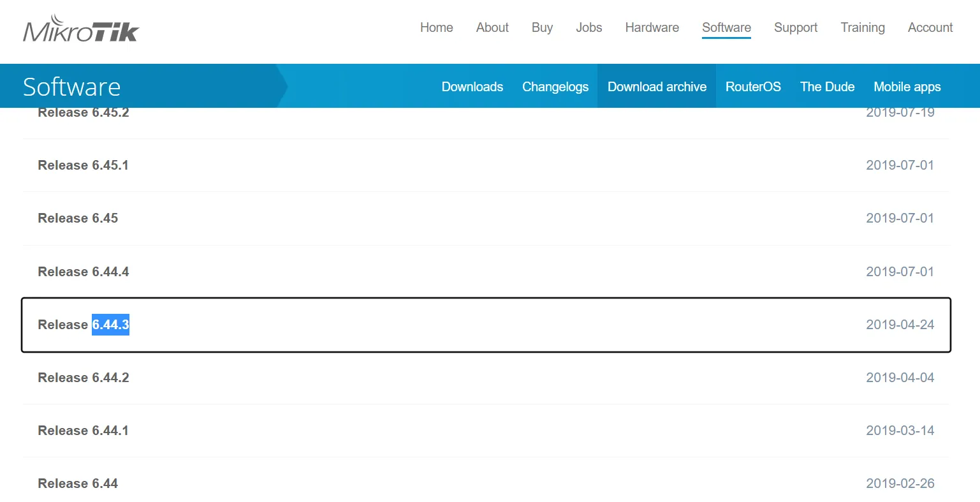The height and width of the screenshot is (502, 980).
Task: Click the date beside Release 6.44.4
Action: coord(900,272)
